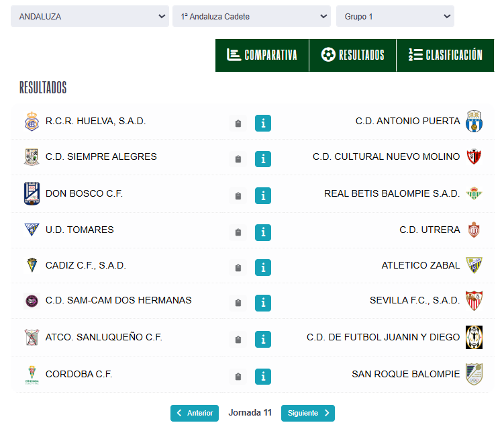The width and height of the screenshot is (504, 429).
Task: Select team name R.C.R. HUELVA, S.A.D.
Action: click(95, 122)
